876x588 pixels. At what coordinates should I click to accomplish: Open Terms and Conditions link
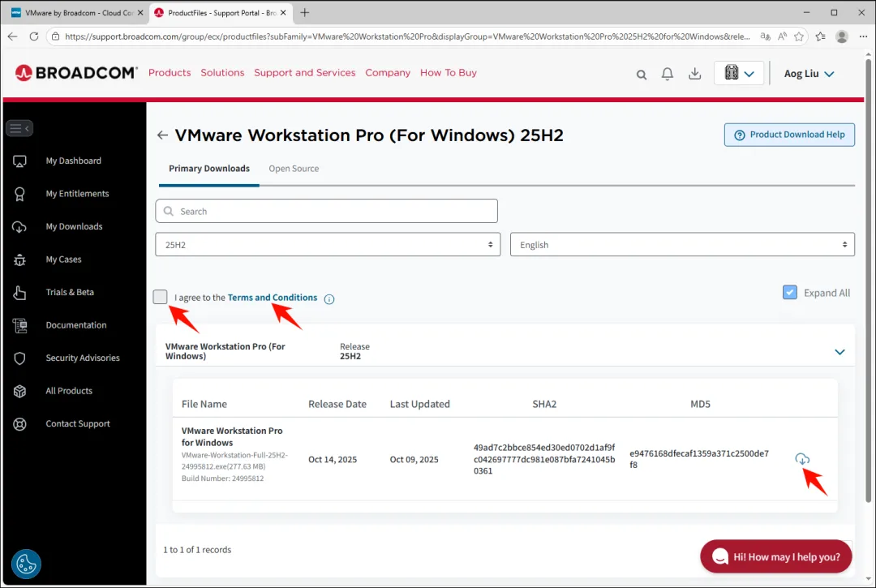[x=272, y=298]
